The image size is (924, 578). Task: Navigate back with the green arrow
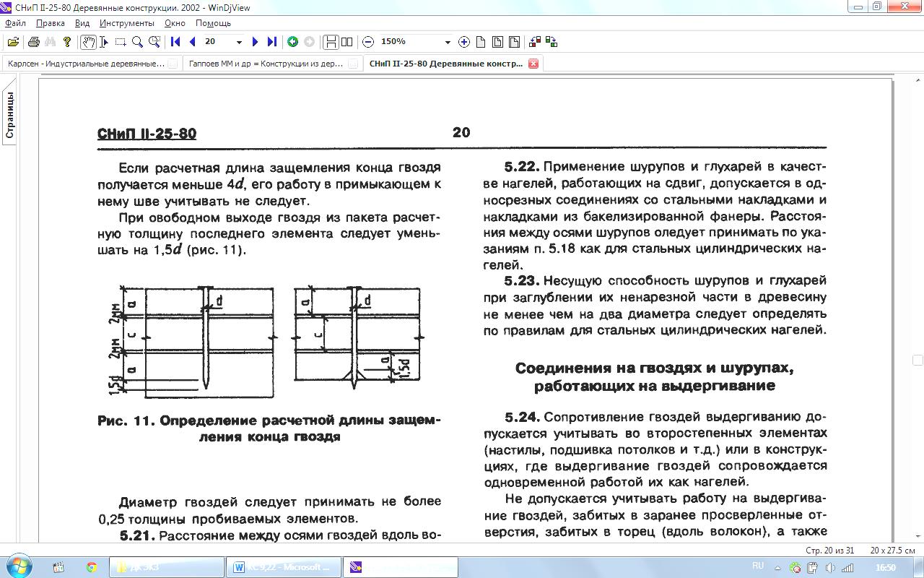point(292,42)
